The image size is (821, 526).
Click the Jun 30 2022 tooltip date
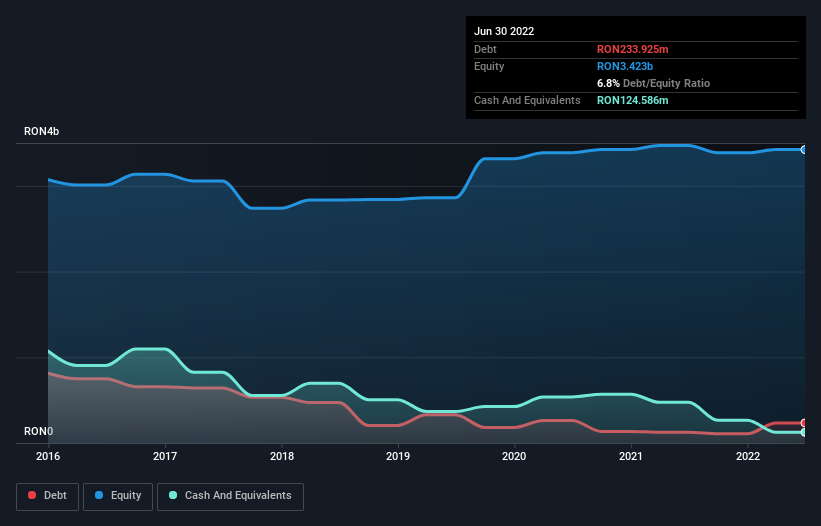[x=504, y=31]
